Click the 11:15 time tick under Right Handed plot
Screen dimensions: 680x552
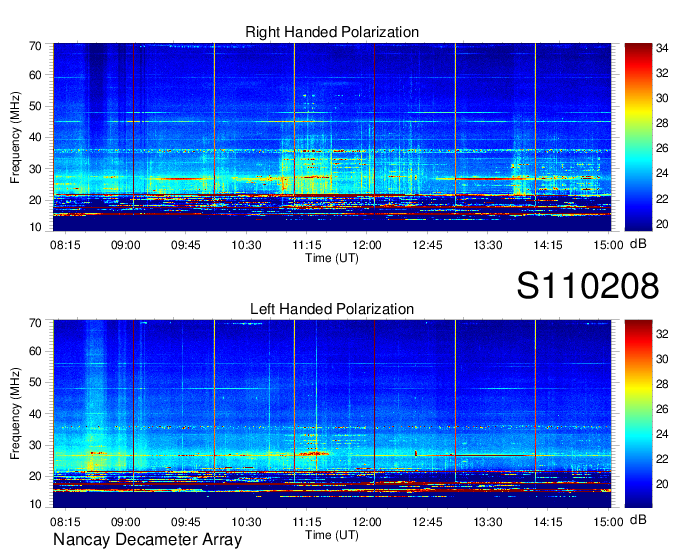307,245
